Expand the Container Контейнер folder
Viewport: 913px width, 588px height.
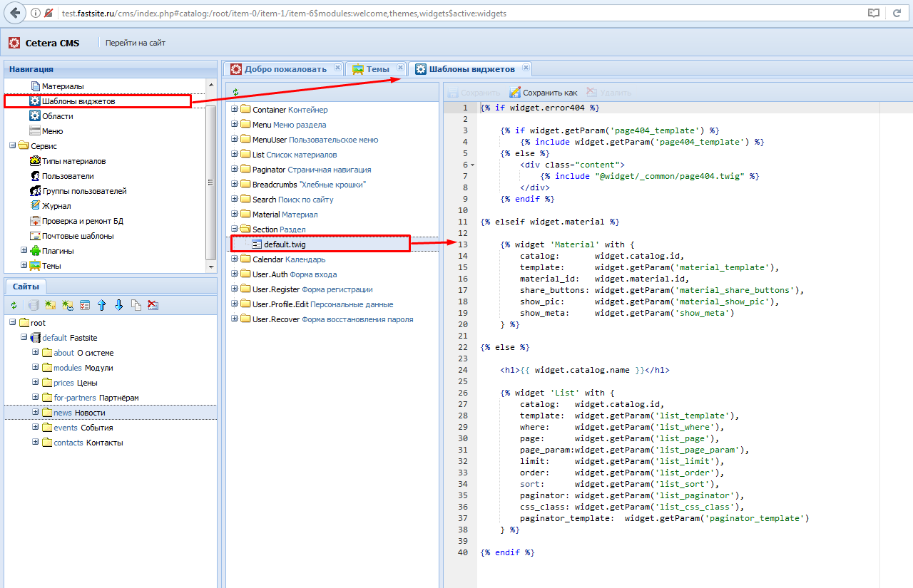[x=234, y=110]
